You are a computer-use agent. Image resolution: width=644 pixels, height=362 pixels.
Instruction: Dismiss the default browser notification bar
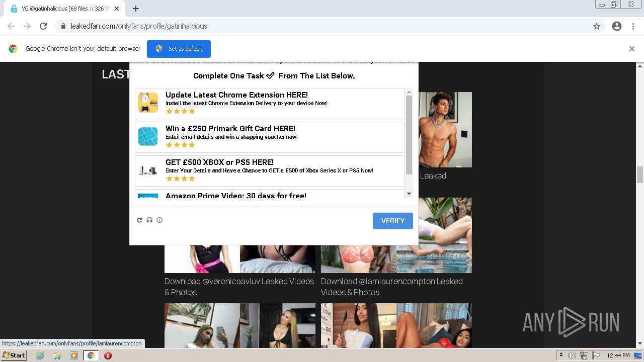[631, 49]
